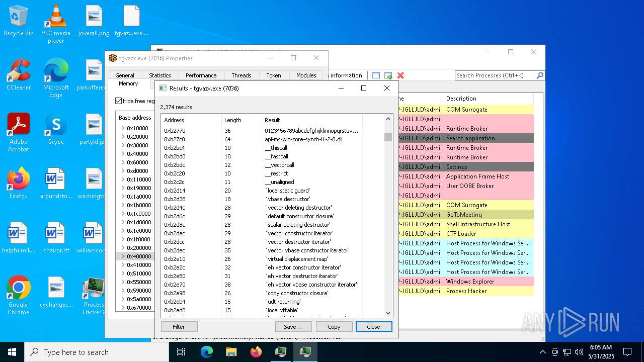Select Windows Explorer process row
The height and width of the screenshot is (362, 644).
[466, 282]
